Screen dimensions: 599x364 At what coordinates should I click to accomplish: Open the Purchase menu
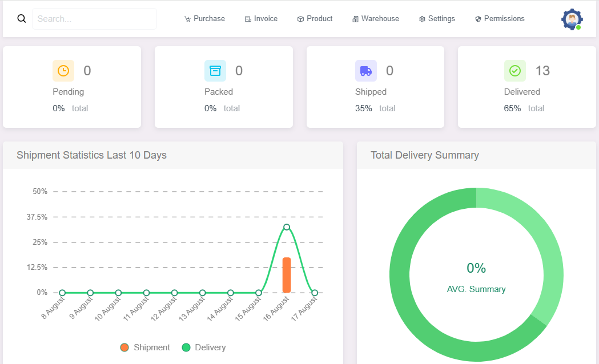205,19
